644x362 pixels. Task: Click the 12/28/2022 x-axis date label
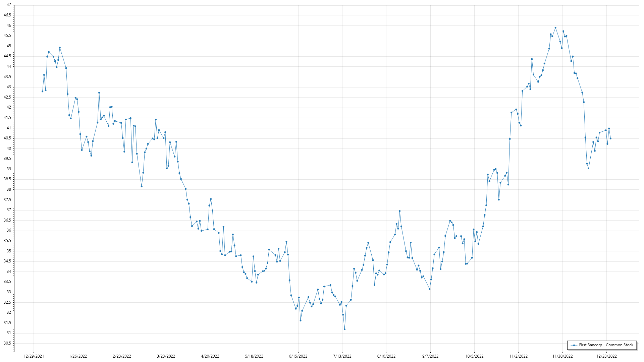click(606, 356)
